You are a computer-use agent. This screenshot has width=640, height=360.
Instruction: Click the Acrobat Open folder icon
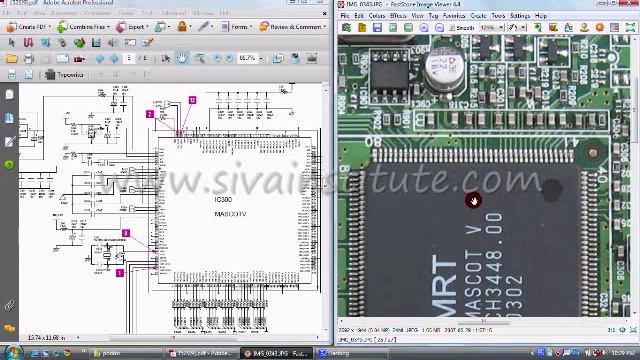click(11, 59)
